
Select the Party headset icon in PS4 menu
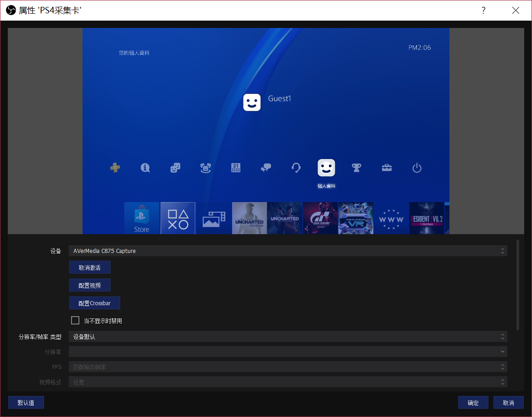coord(296,167)
